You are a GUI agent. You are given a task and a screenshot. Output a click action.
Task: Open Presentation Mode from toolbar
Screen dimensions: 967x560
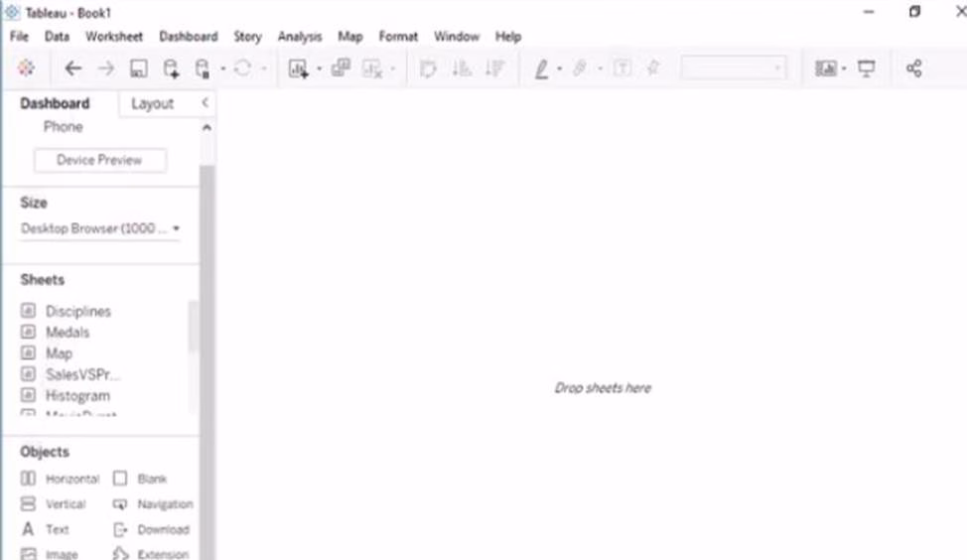pyautogui.click(x=867, y=69)
